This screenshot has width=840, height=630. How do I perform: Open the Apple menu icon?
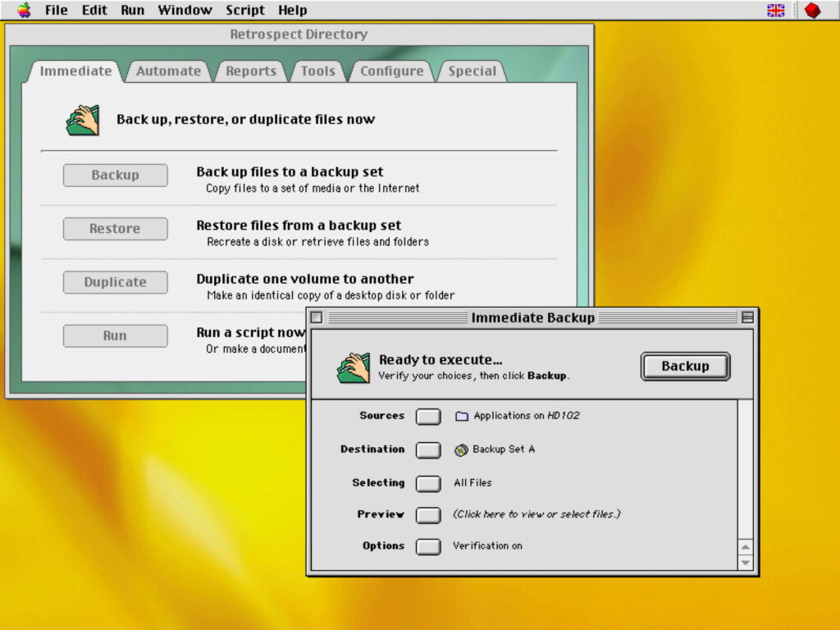pos(25,11)
